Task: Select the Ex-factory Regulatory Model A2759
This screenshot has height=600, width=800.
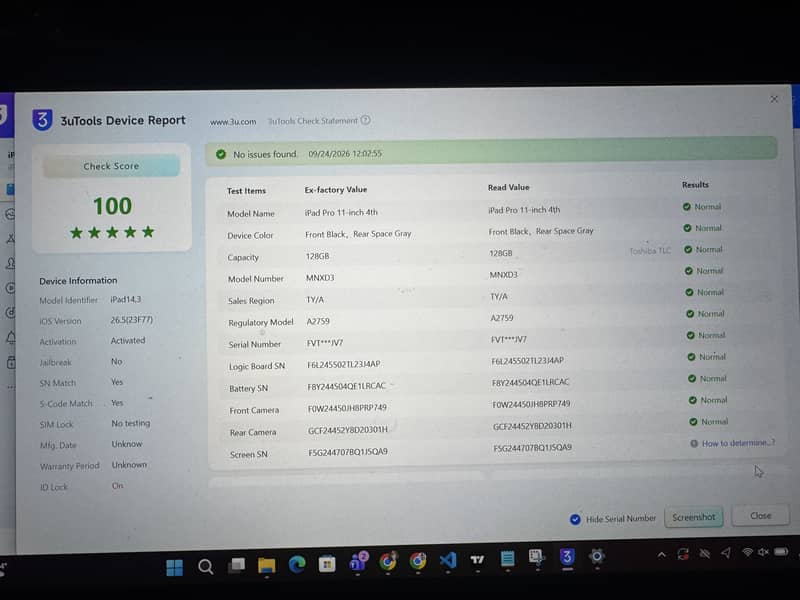Action: click(x=318, y=321)
